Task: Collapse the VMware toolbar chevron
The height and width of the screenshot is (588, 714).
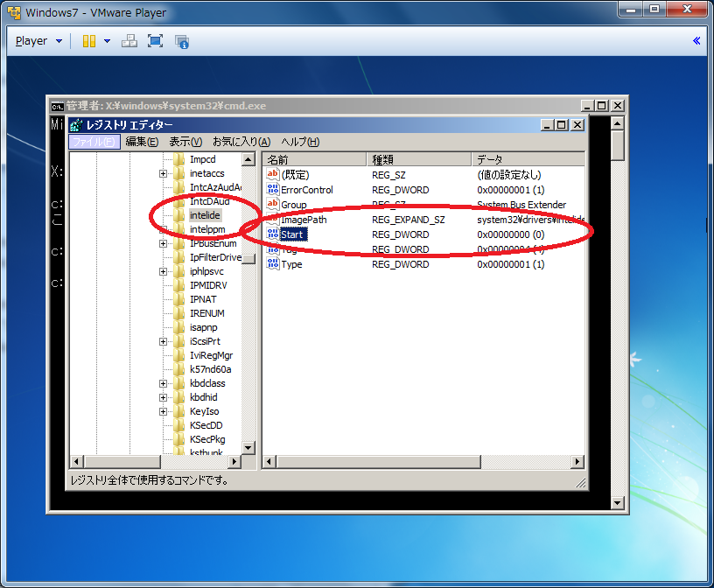Action: [696, 41]
